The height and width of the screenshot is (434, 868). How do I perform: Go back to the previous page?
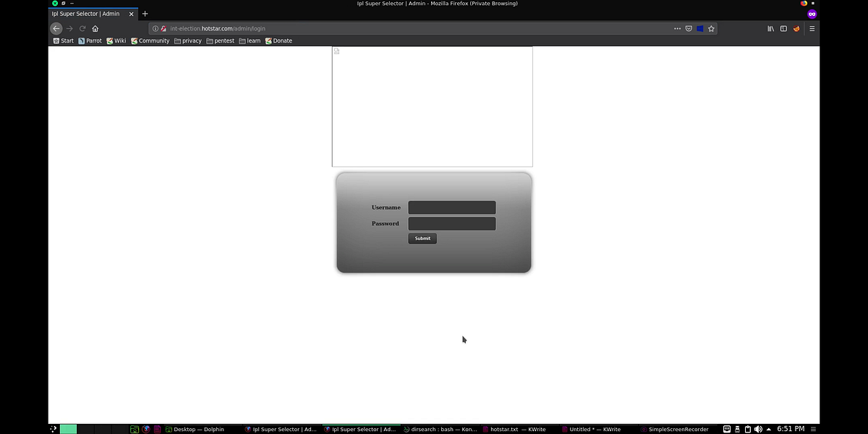(56, 28)
